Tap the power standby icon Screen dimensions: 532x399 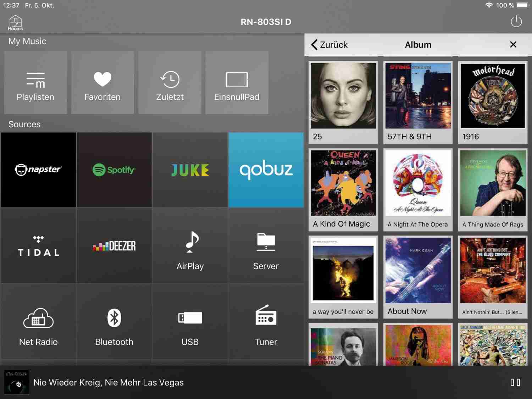pyautogui.click(x=516, y=21)
